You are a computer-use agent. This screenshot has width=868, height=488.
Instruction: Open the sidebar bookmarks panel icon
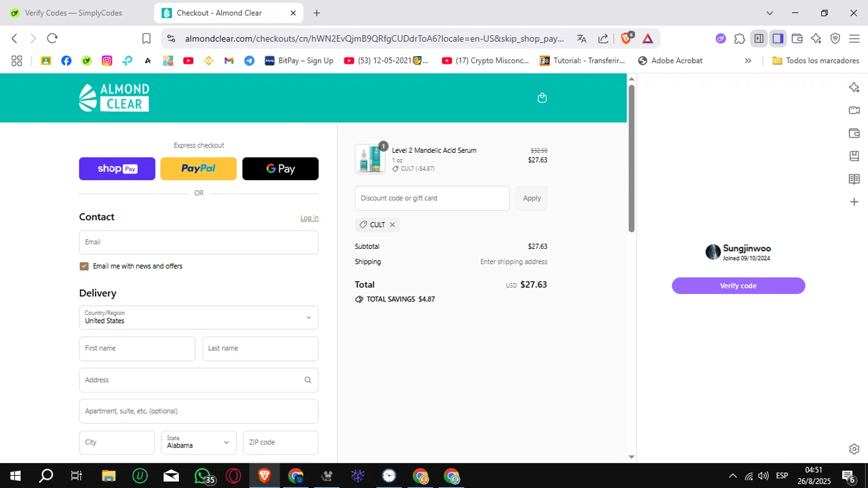pos(854,156)
